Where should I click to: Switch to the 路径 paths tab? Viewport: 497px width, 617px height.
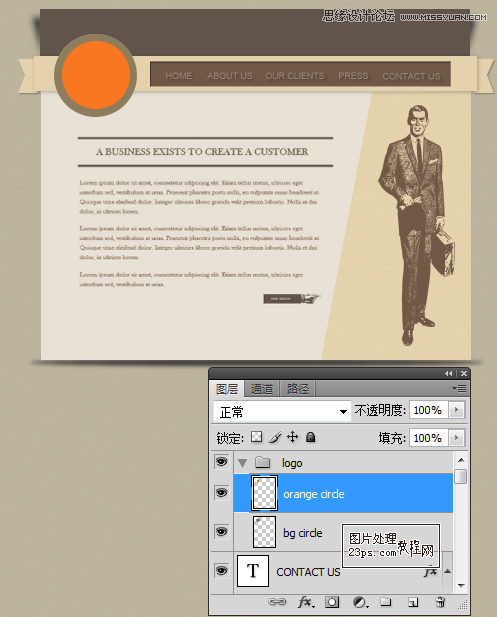(x=297, y=389)
